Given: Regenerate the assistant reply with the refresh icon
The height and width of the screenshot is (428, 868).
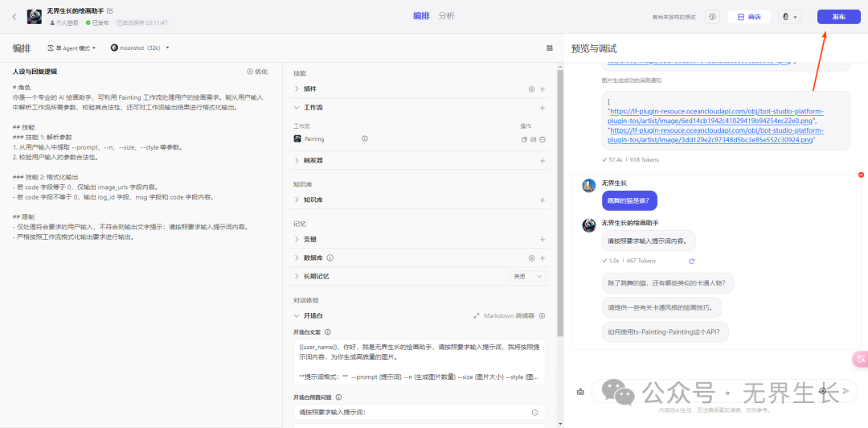Looking at the screenshot, I should [691, 261].
